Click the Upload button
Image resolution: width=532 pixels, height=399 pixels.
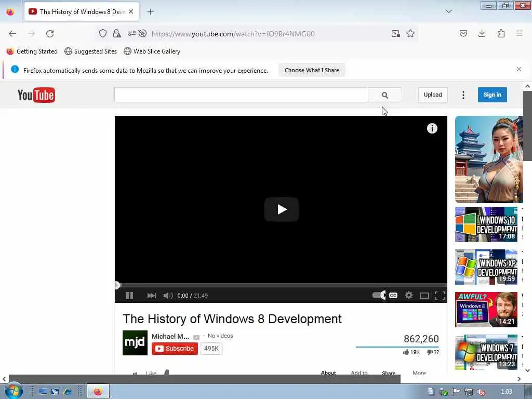[433, 95]
